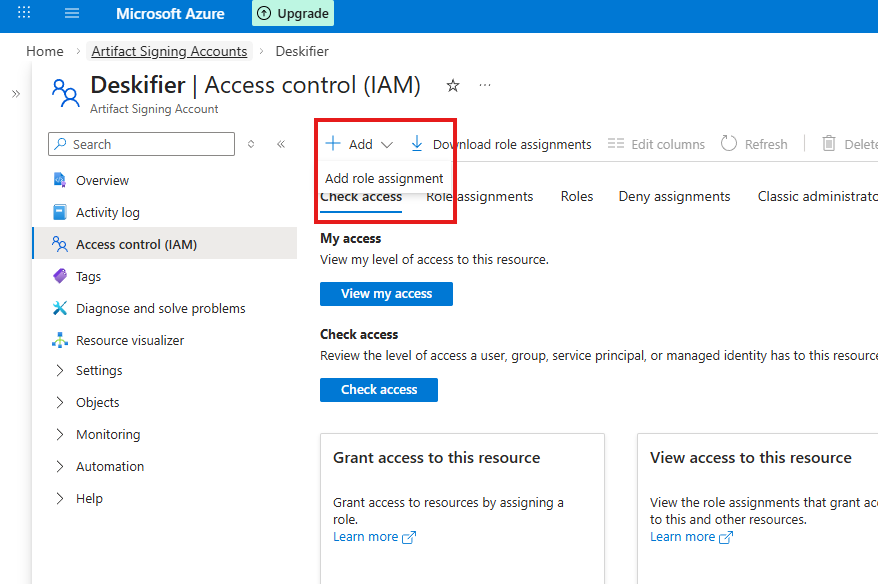
Task: Collapse the resource menu with double chevron
Action: (281, 144)
